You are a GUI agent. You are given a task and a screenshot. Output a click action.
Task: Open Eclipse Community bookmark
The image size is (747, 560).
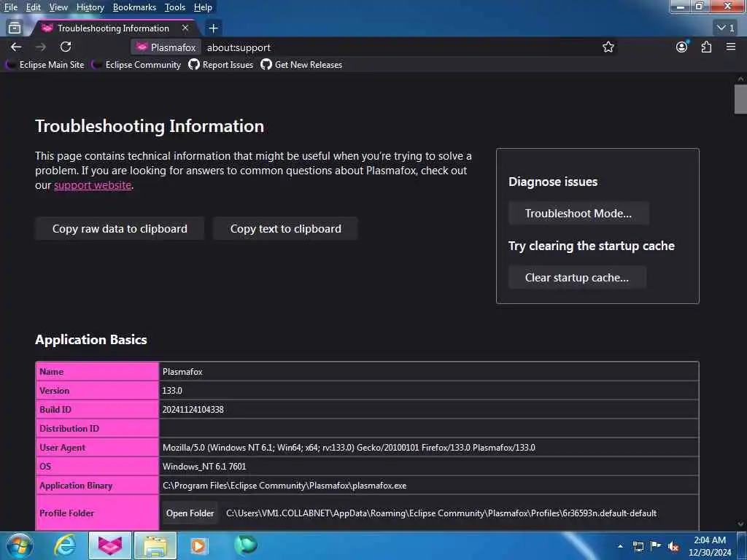coord(136,65)
